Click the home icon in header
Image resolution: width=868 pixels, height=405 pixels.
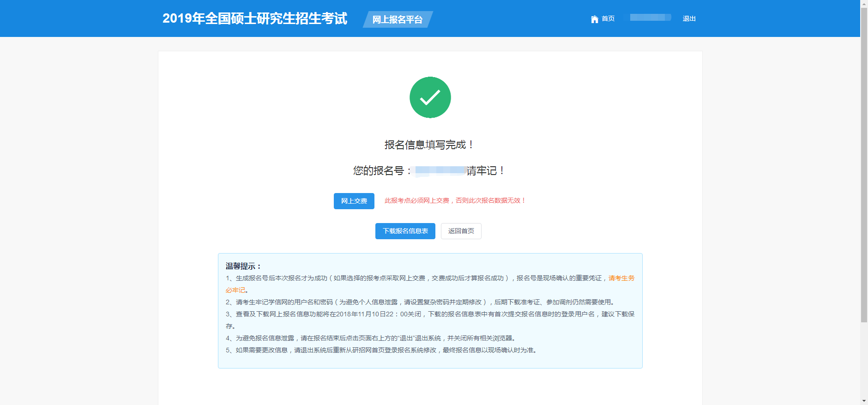[x=594, y=19]
